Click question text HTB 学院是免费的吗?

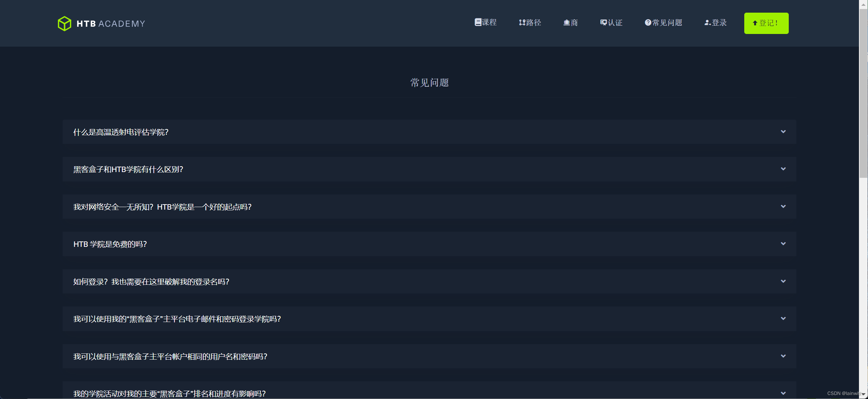tap(110, 244)
